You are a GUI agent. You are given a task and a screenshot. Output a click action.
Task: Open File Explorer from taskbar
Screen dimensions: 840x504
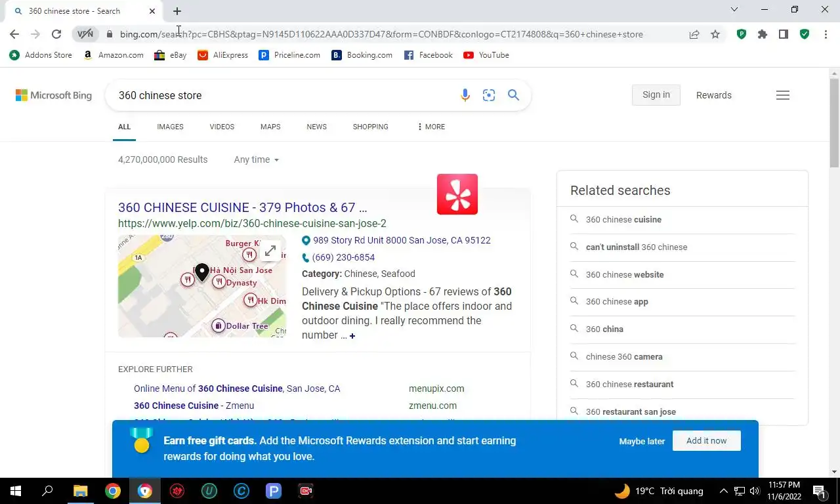pos(80,491)
